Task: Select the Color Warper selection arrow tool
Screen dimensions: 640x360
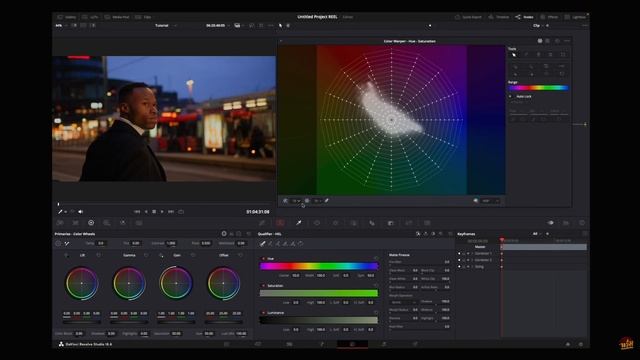Action: coord(514,54)
